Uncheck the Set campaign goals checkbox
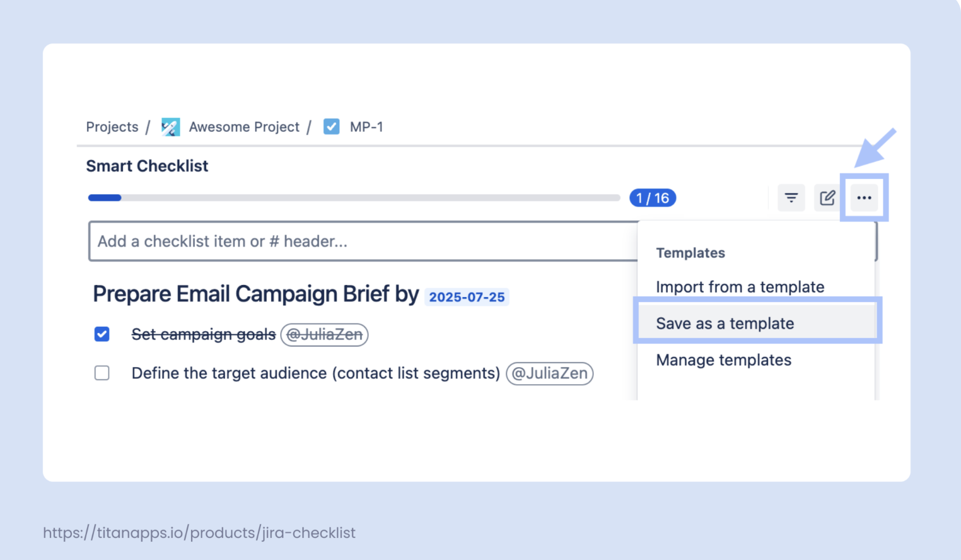This screenshot has height=560, width=961. click(x=102, y=334)
